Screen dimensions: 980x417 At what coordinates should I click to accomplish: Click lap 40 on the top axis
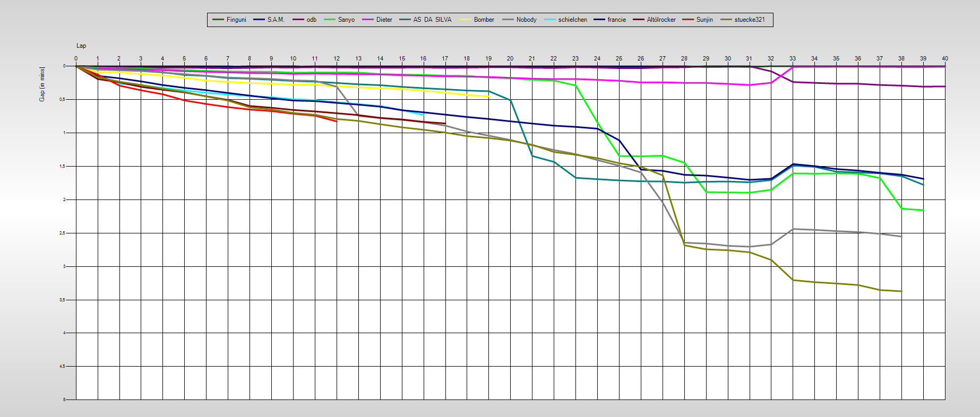(944, 58)
